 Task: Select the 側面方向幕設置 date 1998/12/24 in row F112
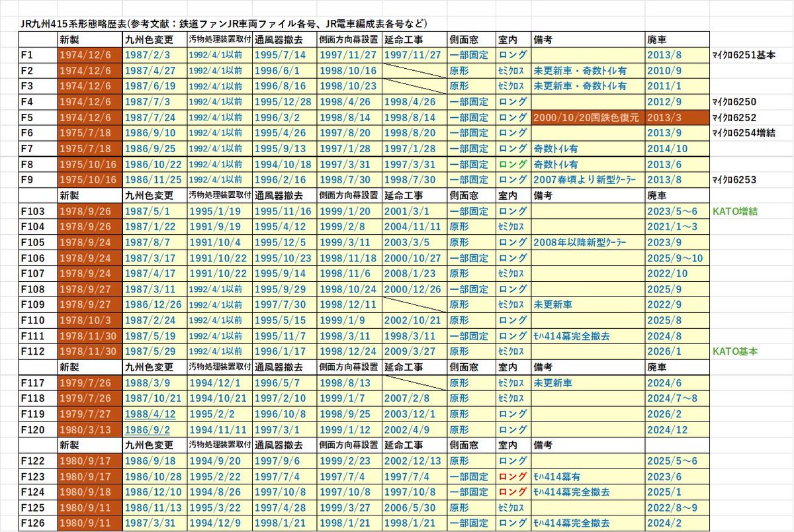[x=348, y=352]
